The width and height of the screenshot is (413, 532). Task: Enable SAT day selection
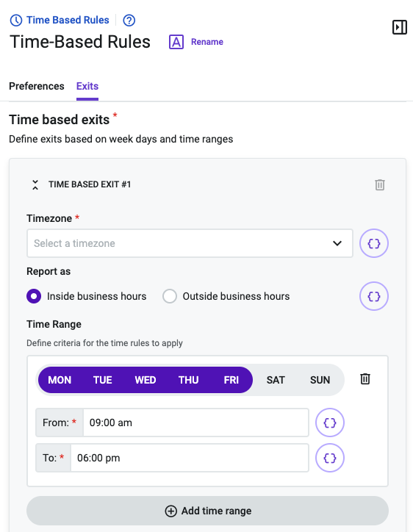click(276, 380)
